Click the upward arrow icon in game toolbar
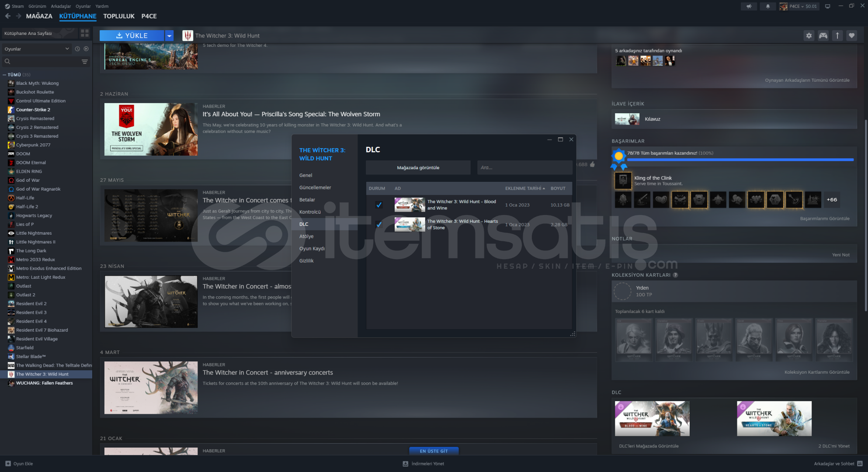 tap(837, 36)
